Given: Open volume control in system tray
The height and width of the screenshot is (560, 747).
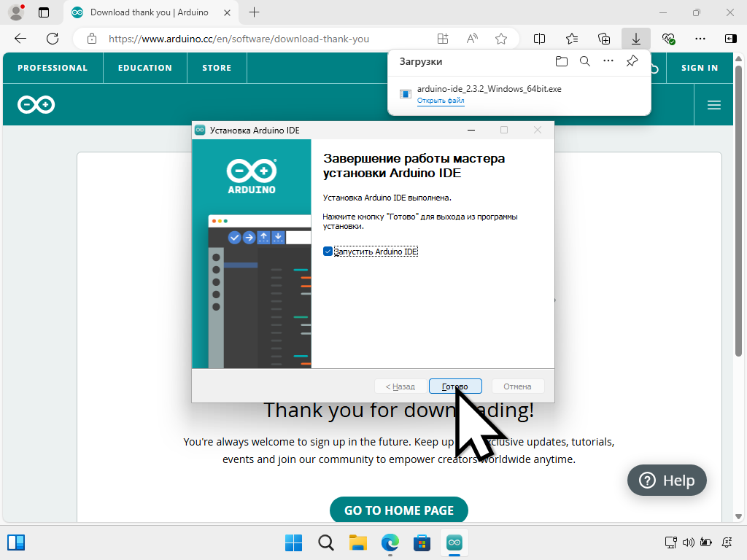Looking at the screenshot, I should pos(688,542).
